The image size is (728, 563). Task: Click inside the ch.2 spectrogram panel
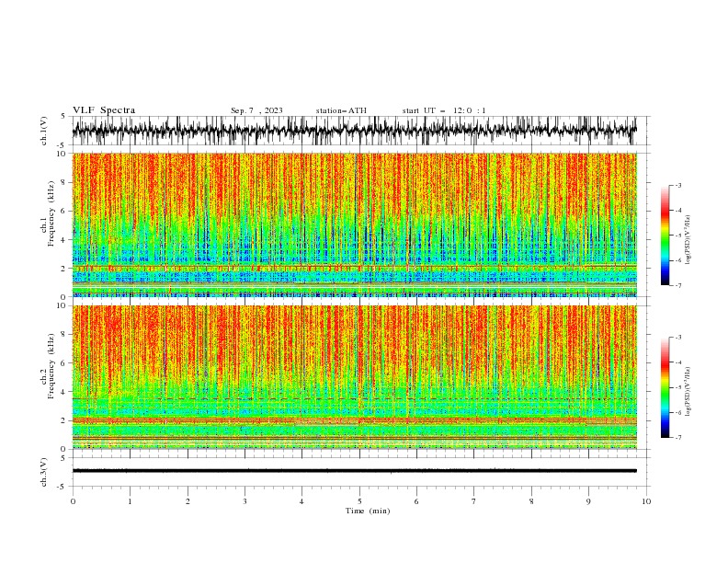click(x=354, y=377)
